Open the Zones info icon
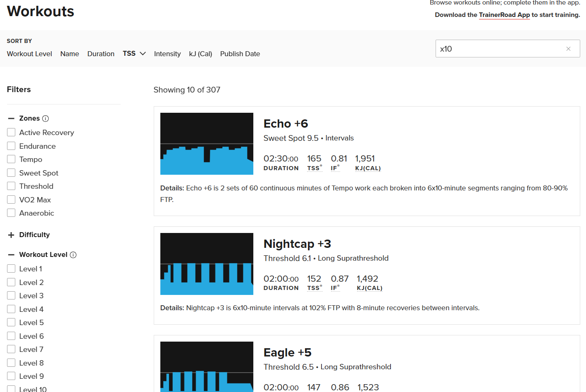Viewport: 586px width, 392px height. 45,119
